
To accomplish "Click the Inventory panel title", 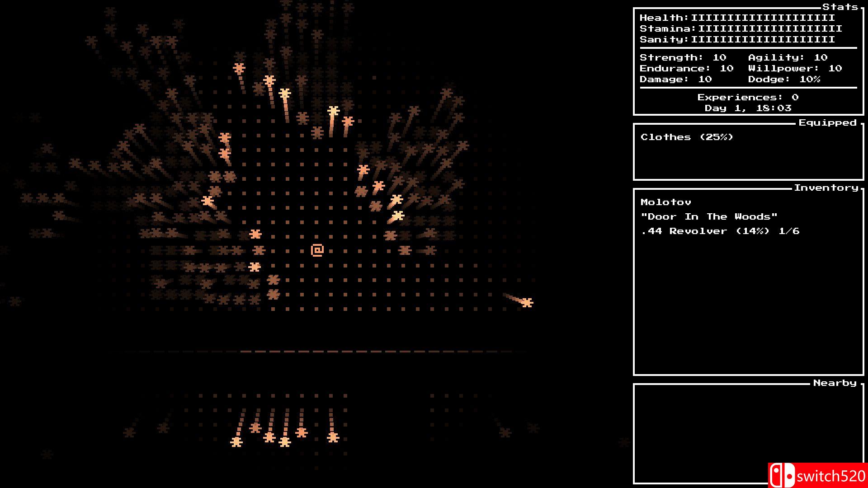I will pos(826,188).
